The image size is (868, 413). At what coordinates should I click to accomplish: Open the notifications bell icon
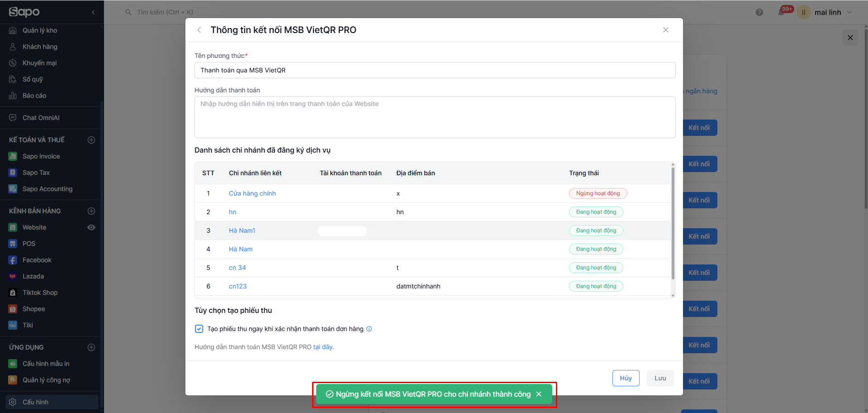tap(781, 12)
